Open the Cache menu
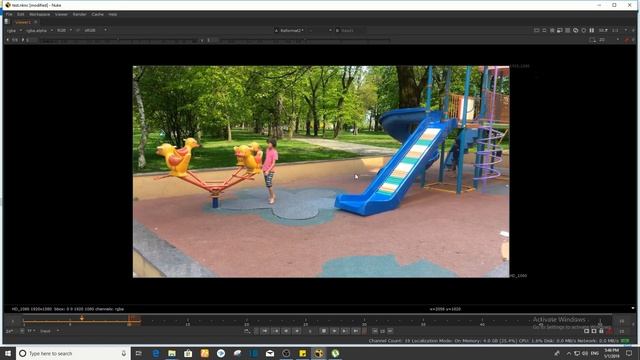 coord(97,14)
